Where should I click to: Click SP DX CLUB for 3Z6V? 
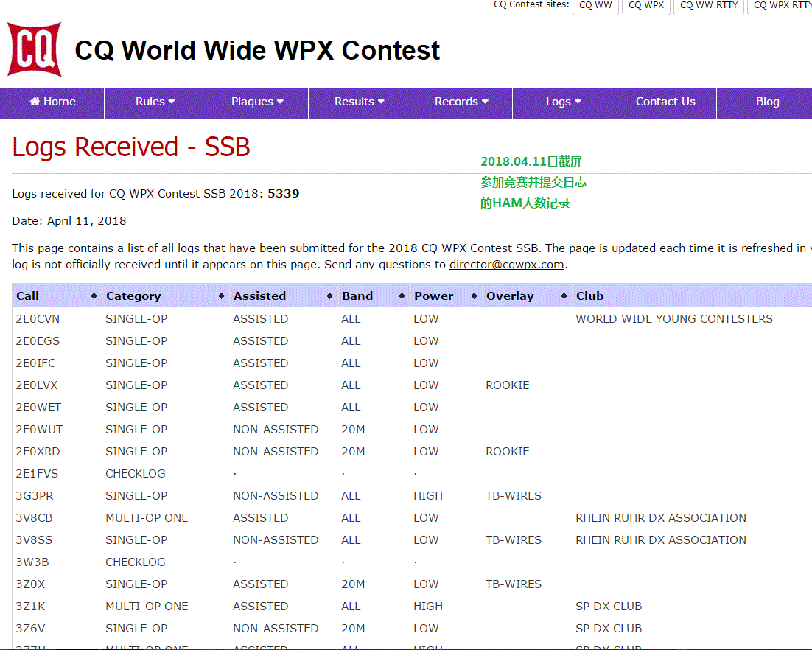(x=609, y=628)
